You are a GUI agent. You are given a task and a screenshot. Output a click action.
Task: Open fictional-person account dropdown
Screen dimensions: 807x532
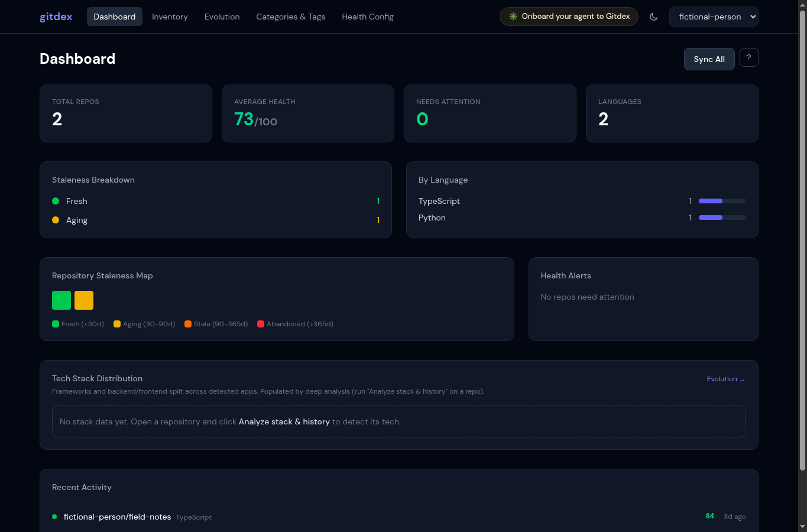pyautogui.click(x=714, y=17)
